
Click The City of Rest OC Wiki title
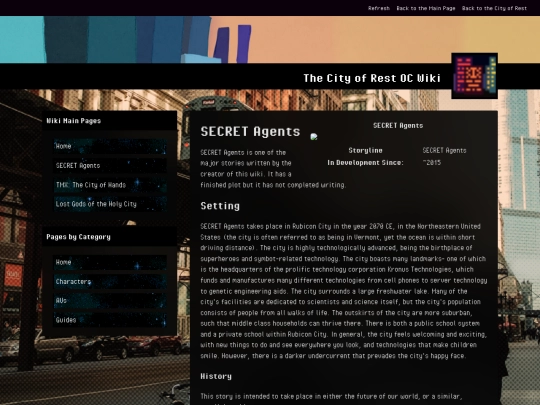[372, 78]
